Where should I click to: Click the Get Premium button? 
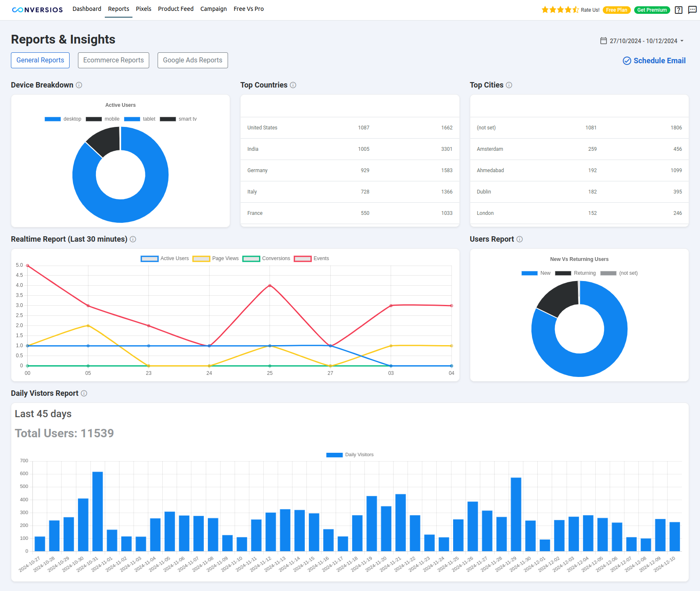[x=652, y=10]
